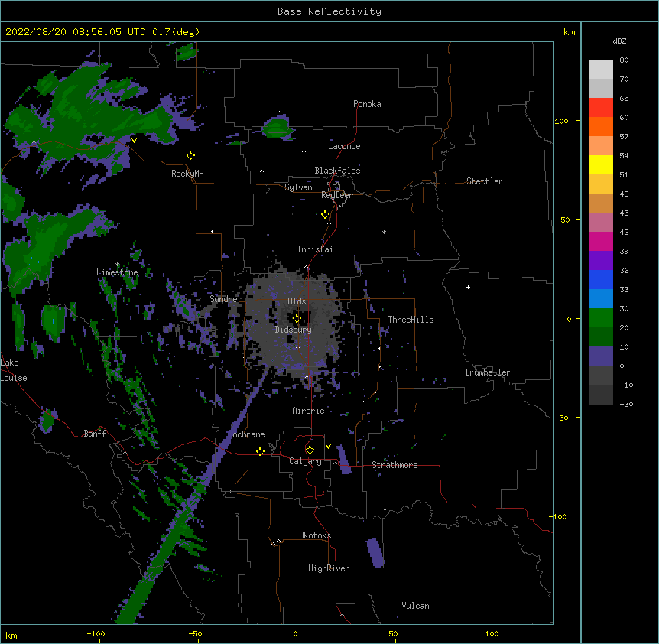This screenshot has width=659, height=644.
Task: Select the 0 dBZ purple legend swatch
Action: (601, 356)
